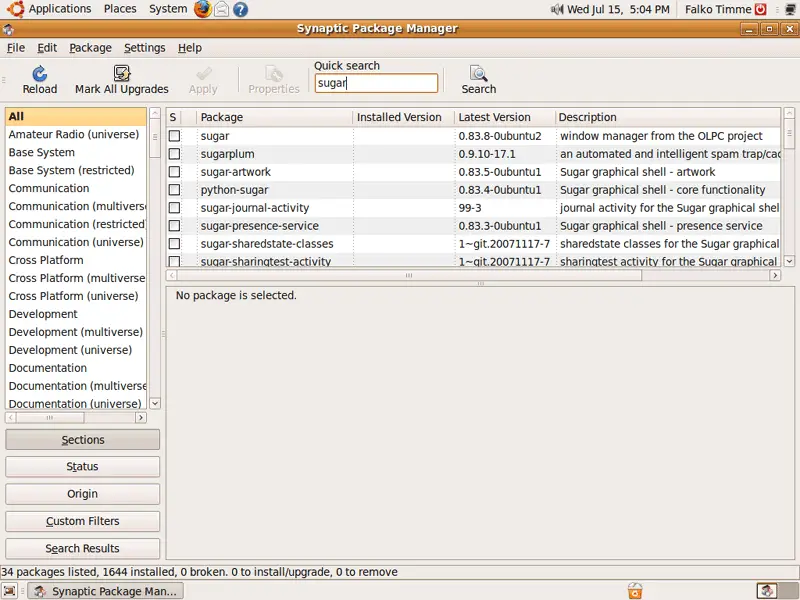Click the network monitor icon in the top panel

pyautogui.click(x=790, y=9)
